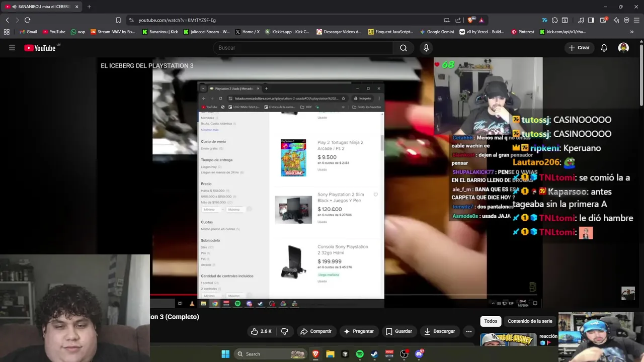
Task: Open YouTube notifications bell
Action: [604, 48]
